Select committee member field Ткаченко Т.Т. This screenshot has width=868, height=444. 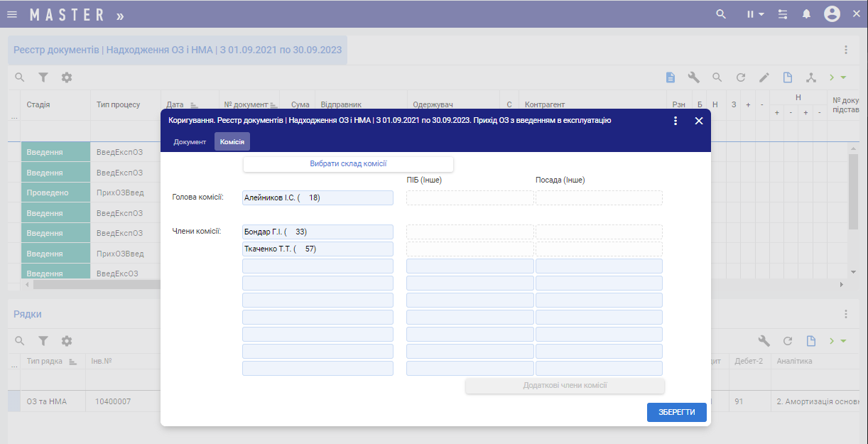(318, 249)
